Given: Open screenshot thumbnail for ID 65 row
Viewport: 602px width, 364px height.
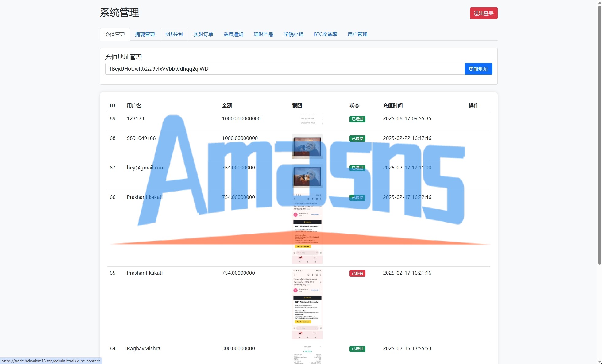Looking at the screenshot, I should click(x=307, y=304).
